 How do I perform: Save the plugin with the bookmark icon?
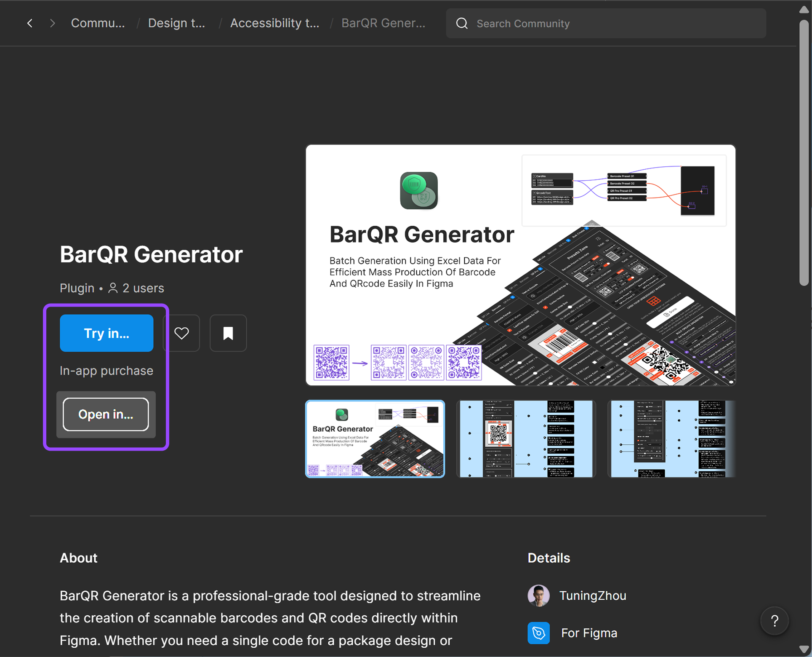228,333
